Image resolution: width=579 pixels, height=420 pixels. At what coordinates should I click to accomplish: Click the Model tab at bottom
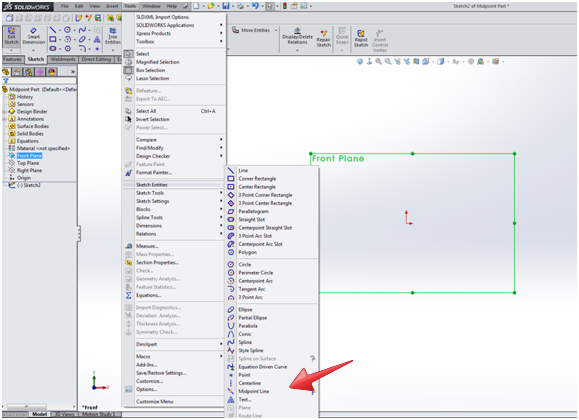[x=40, y=414]
